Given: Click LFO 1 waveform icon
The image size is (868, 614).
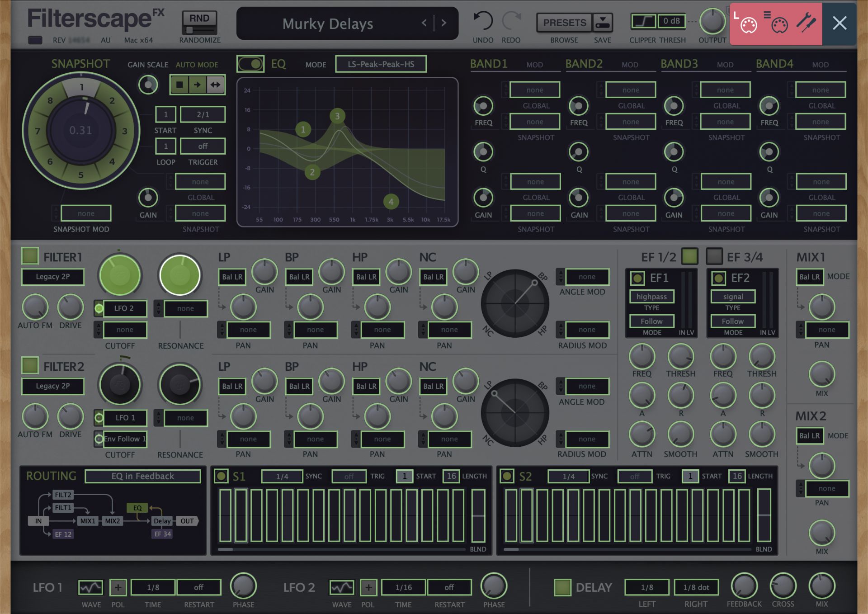Looking at the screenshot, I should tap(91, 587).
